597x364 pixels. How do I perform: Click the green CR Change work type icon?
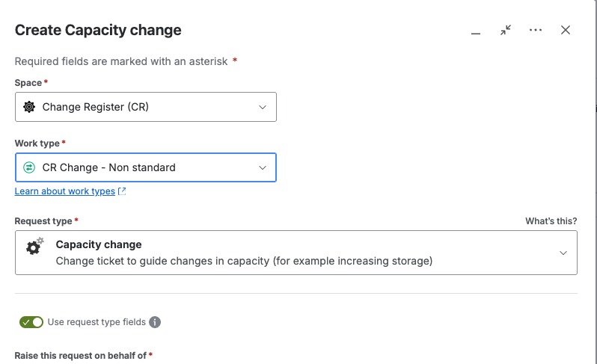point(29,167)
